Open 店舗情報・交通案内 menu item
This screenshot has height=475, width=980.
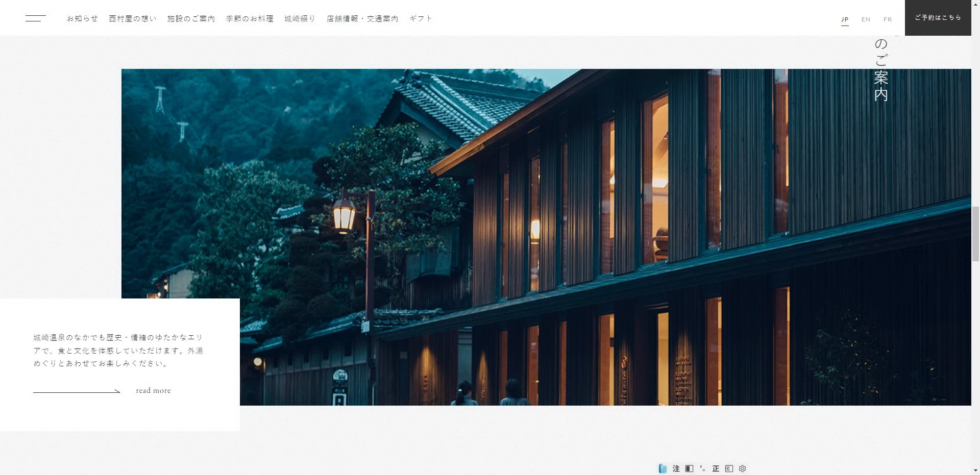pyautogui.click(x=362, y=18)
